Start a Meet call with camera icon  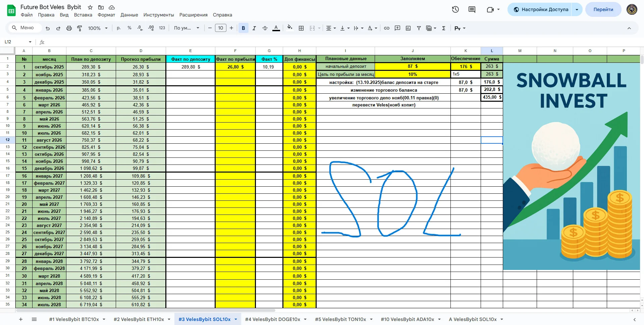(490, 9)
